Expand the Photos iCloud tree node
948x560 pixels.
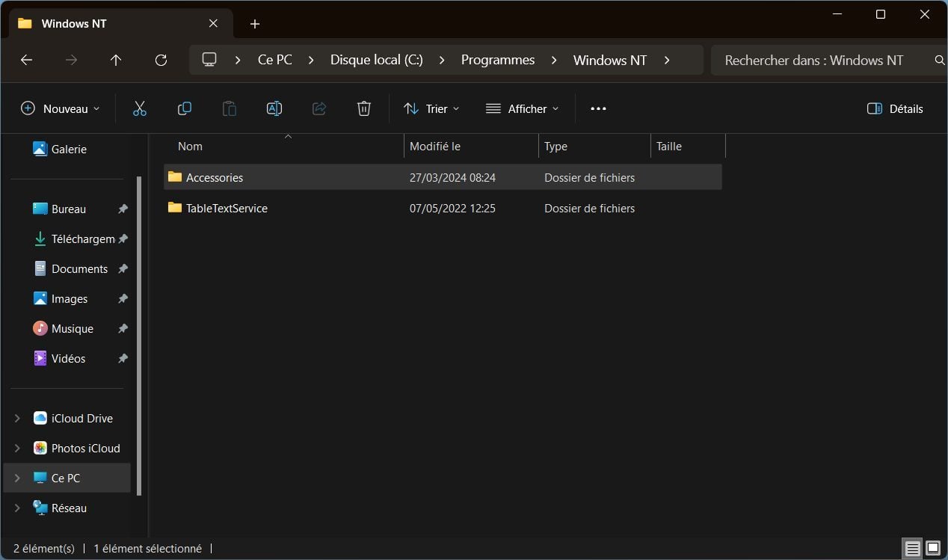[x=17, y=449]
